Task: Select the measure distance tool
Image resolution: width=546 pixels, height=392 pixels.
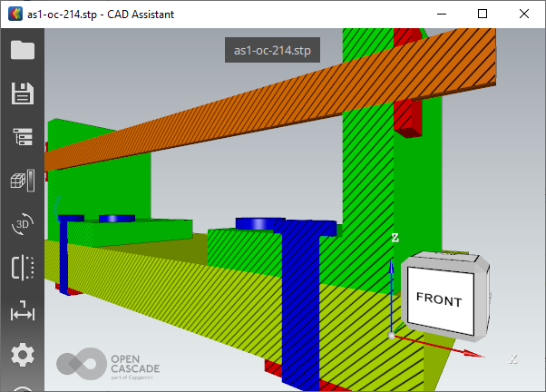Action: coord(23,313)
